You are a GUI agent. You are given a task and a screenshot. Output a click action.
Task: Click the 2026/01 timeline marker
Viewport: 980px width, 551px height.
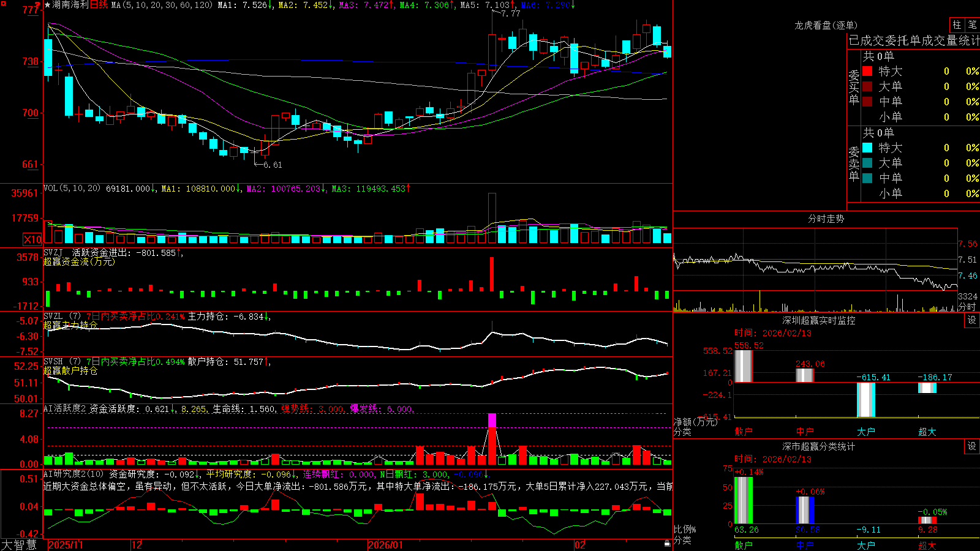[386, 545]
